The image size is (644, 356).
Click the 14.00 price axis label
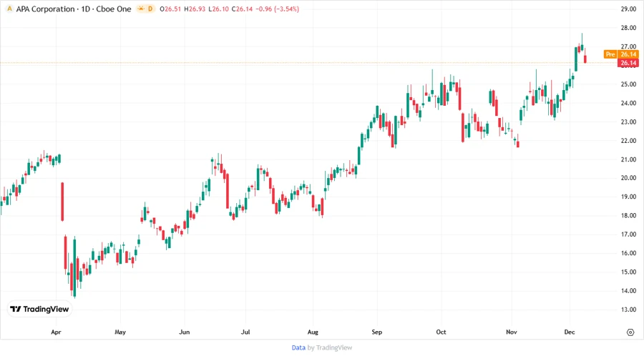pyautogui.click(x=628, y=291)
